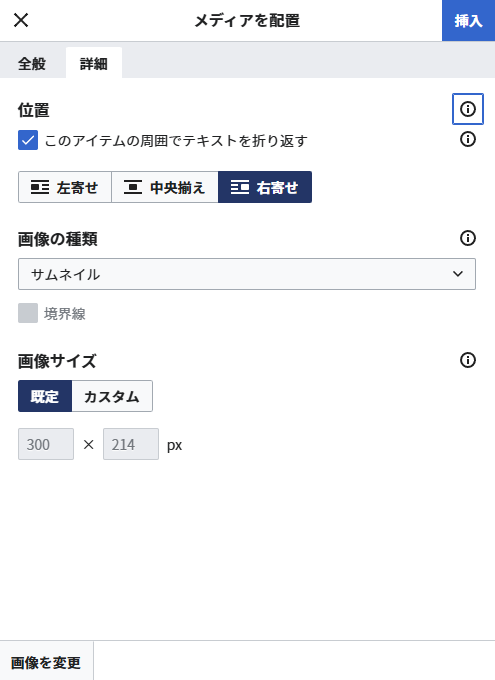Switch image size to カスタム
This screenshot has height=680, width=495.
pyautogui.click(x=112, y=396)
